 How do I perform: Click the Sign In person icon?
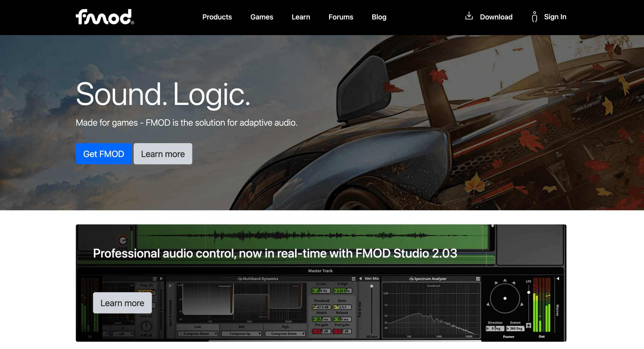[534, 17]
